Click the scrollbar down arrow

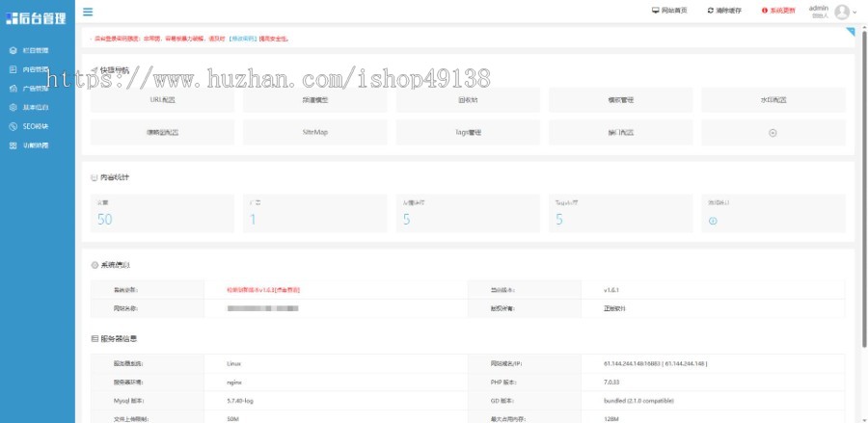(x=864, y=420)
